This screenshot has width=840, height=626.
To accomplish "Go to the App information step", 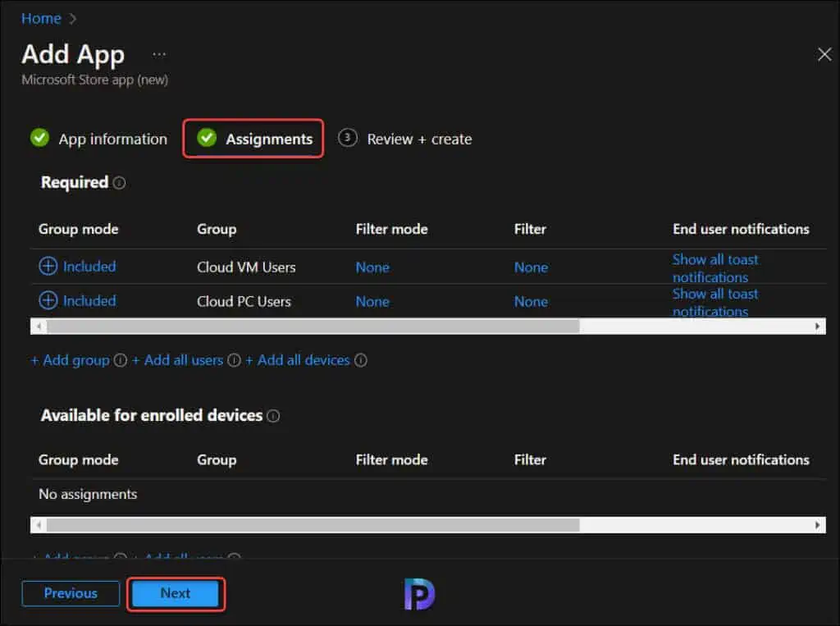I will point(98,139).
